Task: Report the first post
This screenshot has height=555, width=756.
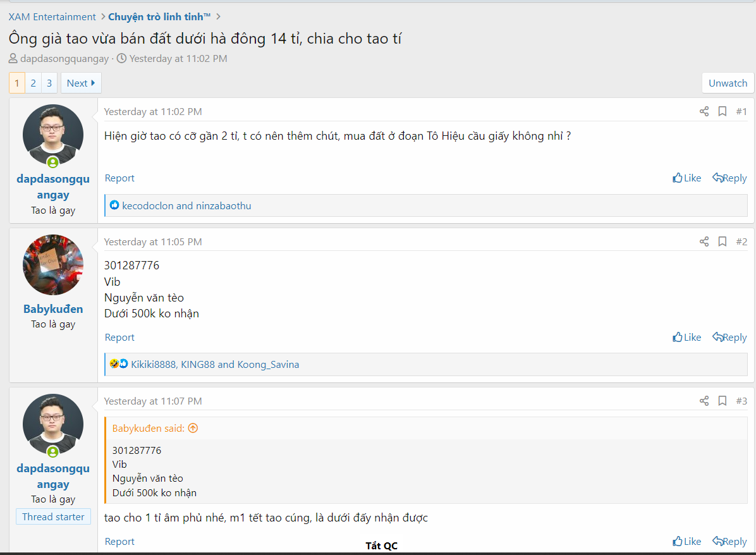Action: pos(119,178)
